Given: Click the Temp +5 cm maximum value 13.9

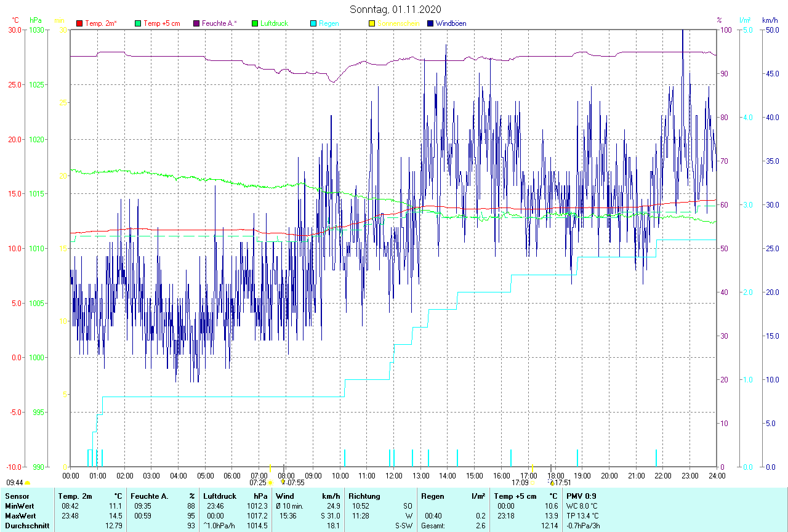Looking at the screenshot, I should point(551,516).
